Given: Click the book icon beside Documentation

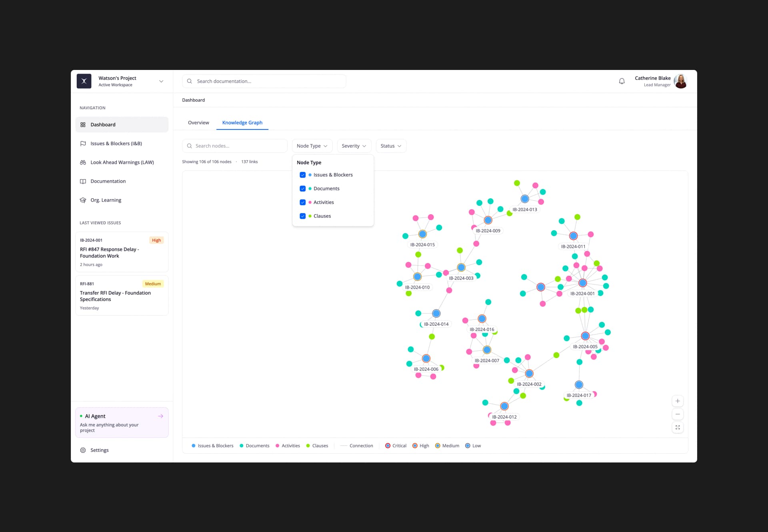Looking at the screenshot, I should [x=83, y=181].
